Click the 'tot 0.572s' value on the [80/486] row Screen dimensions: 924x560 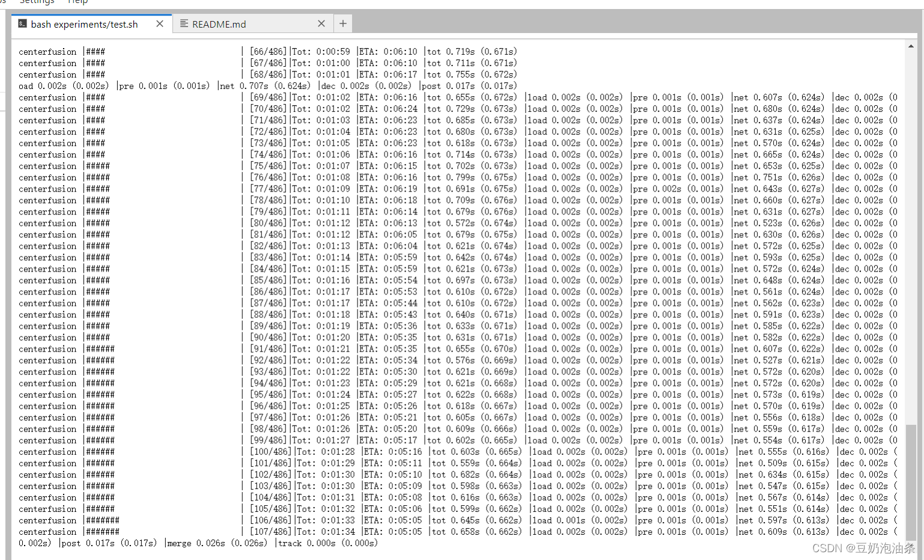tap(451, 223)
